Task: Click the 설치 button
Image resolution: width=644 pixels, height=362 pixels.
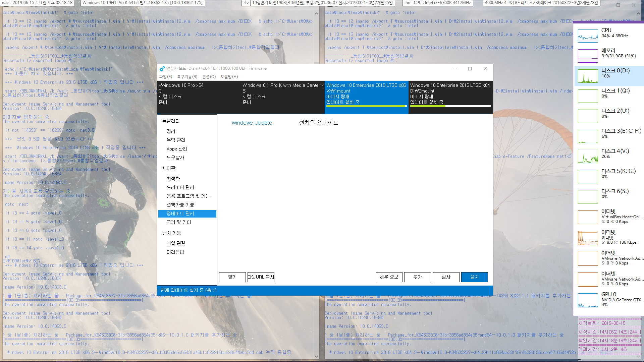Action: click(474, 277)
